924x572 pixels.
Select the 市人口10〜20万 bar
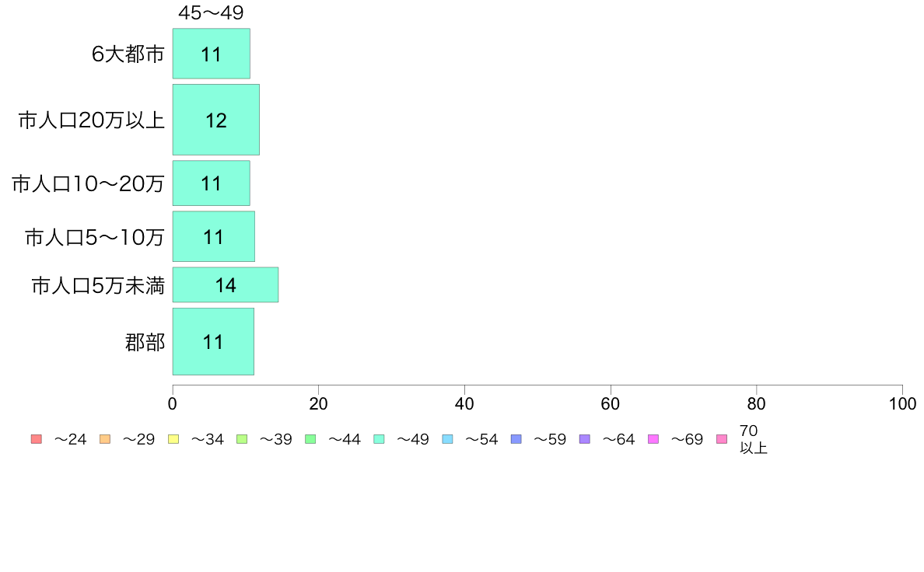pos(211,183)
